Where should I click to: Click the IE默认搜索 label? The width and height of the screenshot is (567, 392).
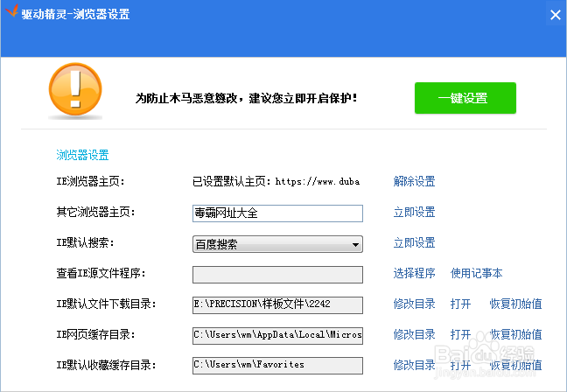pos(86,242)
